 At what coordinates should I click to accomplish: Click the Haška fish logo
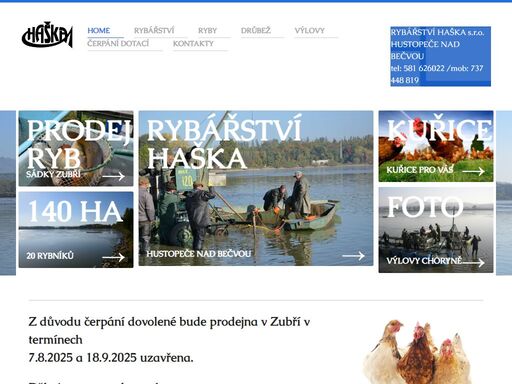(47, 35)
